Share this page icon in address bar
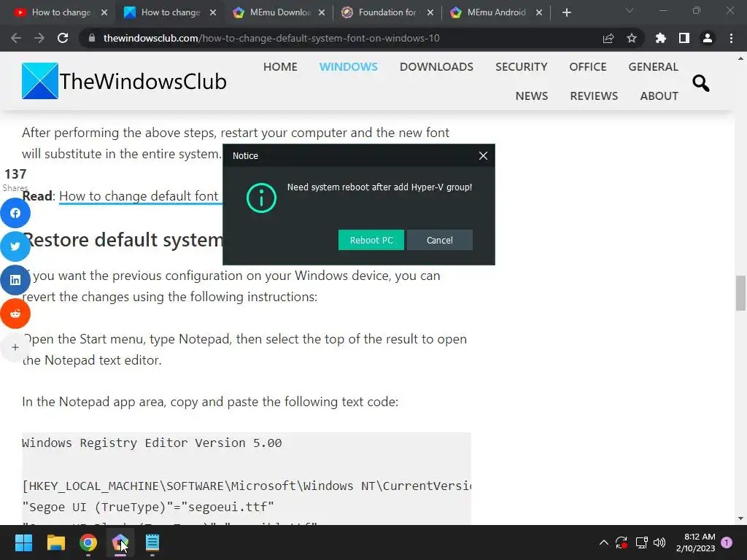This screenshot has height=560, width=747. [x=608, y=38]
